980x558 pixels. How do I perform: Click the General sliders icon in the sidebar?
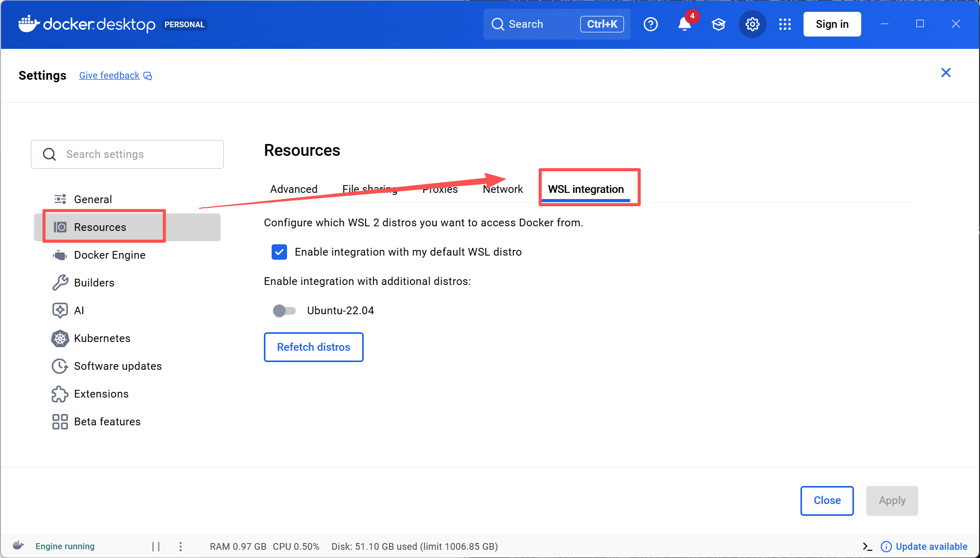click(x=60, y=199)
